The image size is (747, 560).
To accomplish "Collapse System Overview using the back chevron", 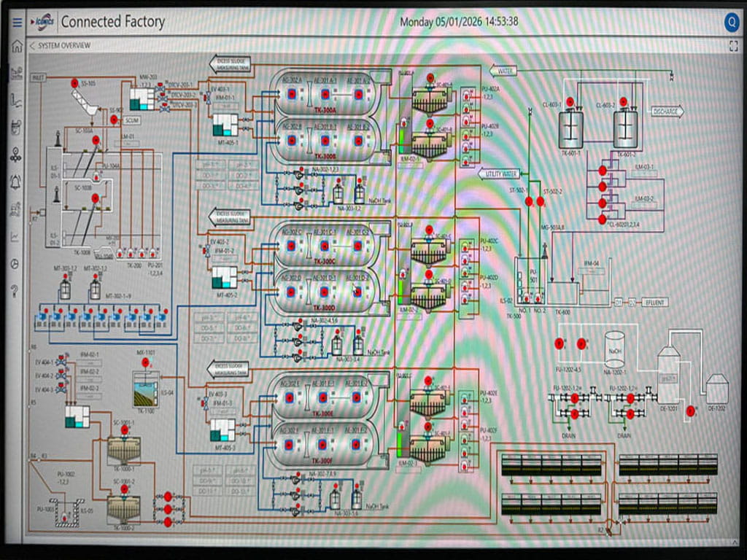I will (x=32, y=45).
